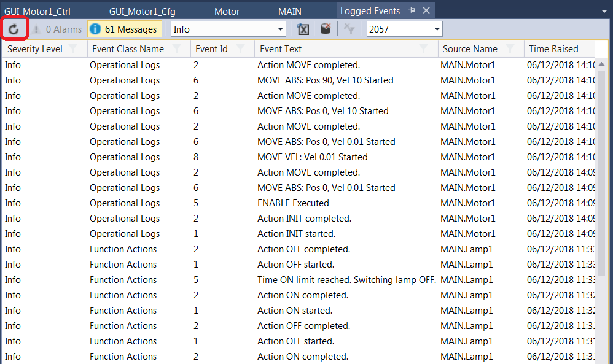Open filter for Event Class Name column
The image size is (613, 364).
pos(176,49)
